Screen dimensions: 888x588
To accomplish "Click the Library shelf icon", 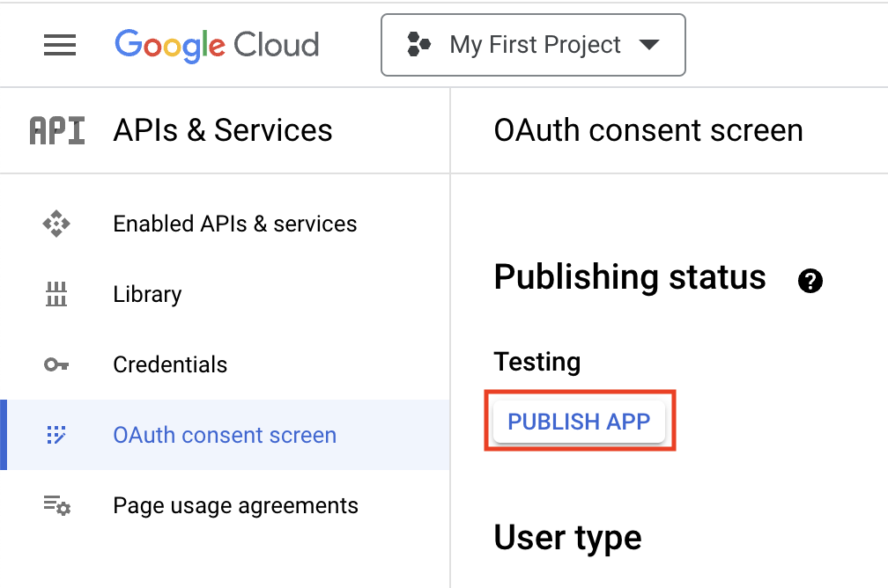I will tap(56, 294).
